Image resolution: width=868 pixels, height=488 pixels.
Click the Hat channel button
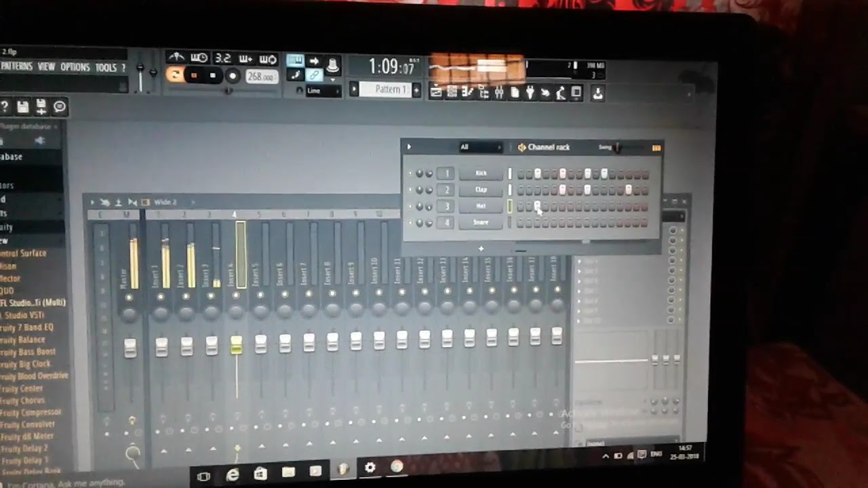coord(481,206)
